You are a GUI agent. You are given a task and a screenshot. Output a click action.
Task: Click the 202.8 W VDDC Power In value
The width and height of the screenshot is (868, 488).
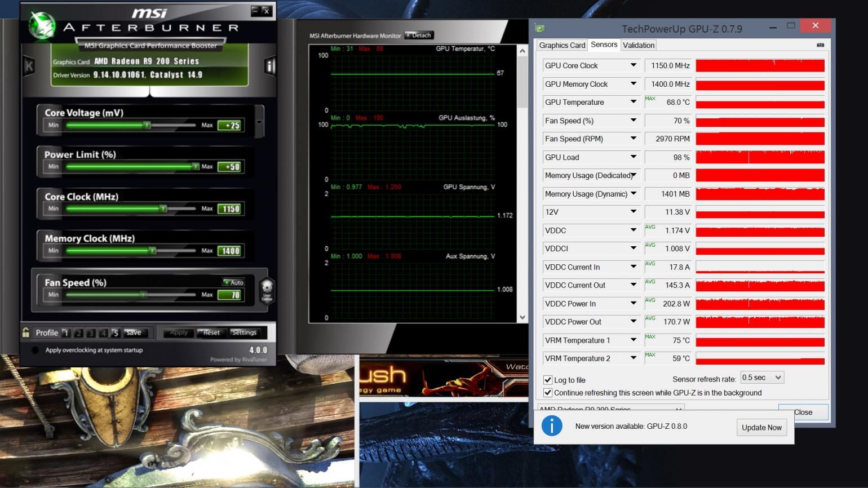[x=667, y=304]
